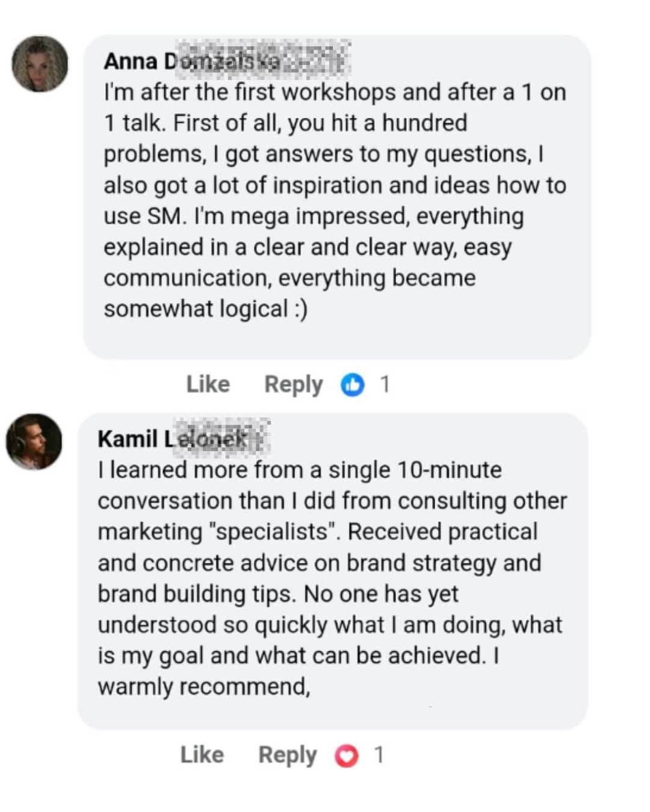Click "somewhat logical" in Anna's comment
Viewport: 650px width, 812px height.
(196, 309)
